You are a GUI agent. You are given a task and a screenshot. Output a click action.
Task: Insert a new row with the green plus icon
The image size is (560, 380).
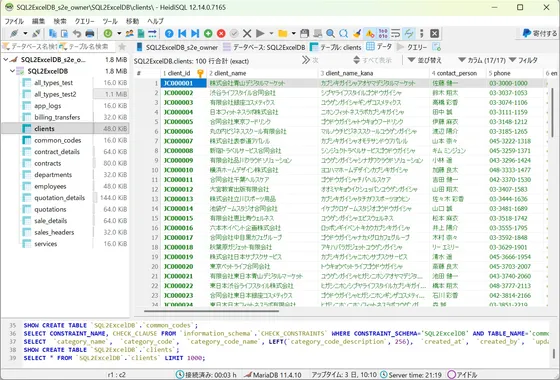208,34
